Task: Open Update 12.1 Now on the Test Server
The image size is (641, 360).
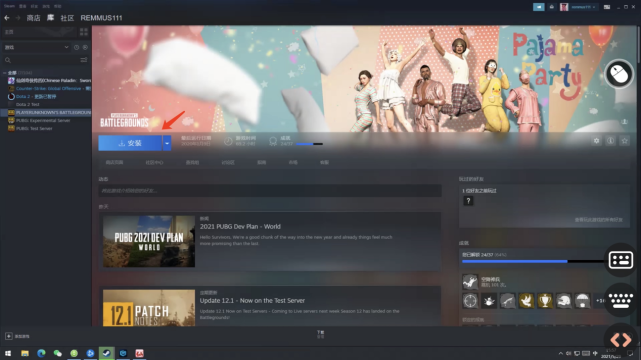Action: click(x=252, y=300)
